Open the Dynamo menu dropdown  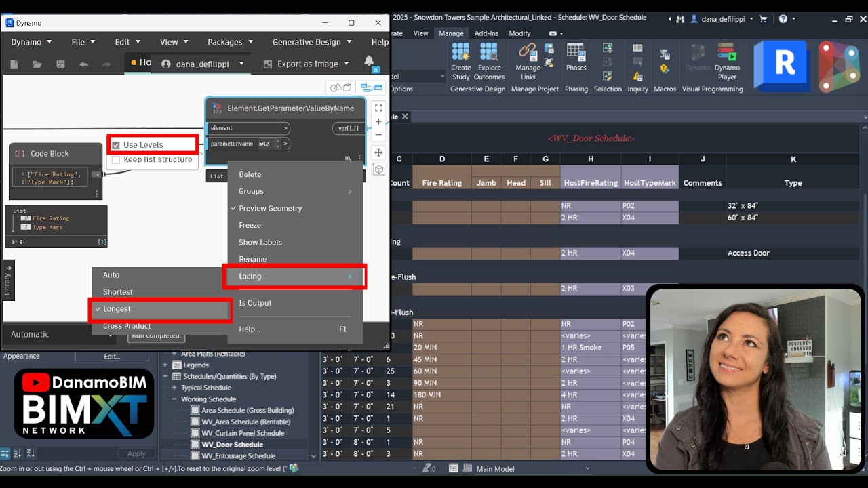pyautogui.click(x=32, y=42)
